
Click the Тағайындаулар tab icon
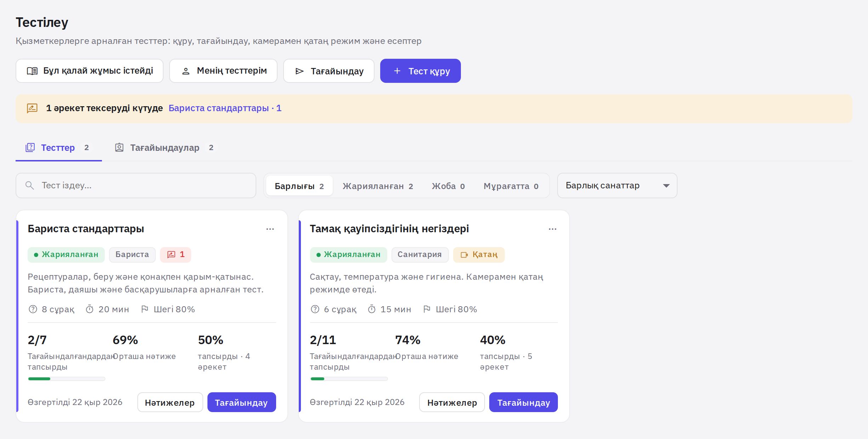119,147
